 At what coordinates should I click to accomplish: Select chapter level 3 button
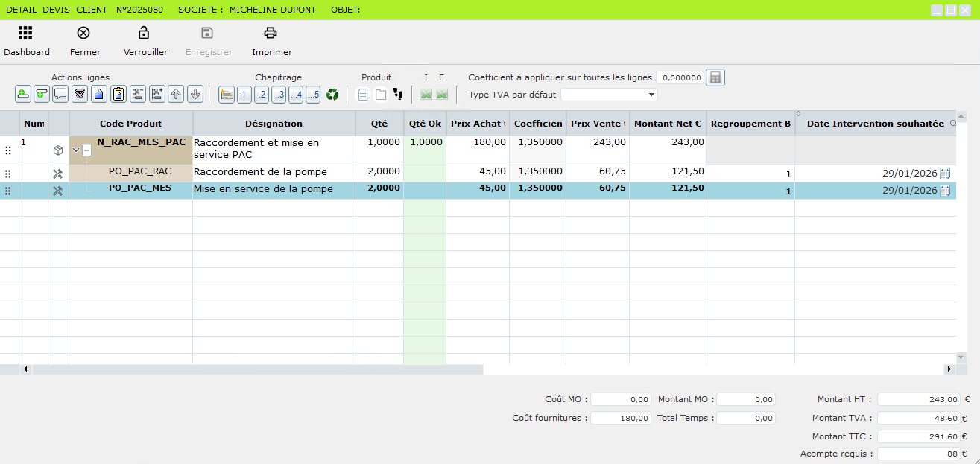point(279,95)
